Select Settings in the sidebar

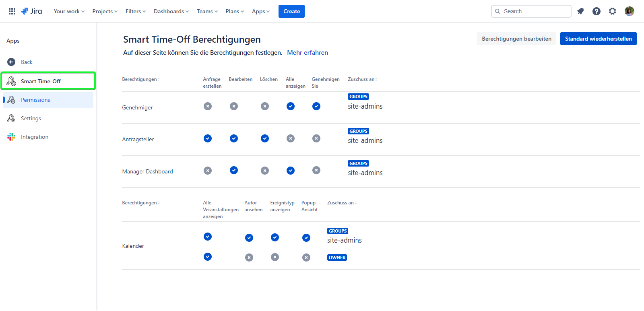(x=31, y=118)
